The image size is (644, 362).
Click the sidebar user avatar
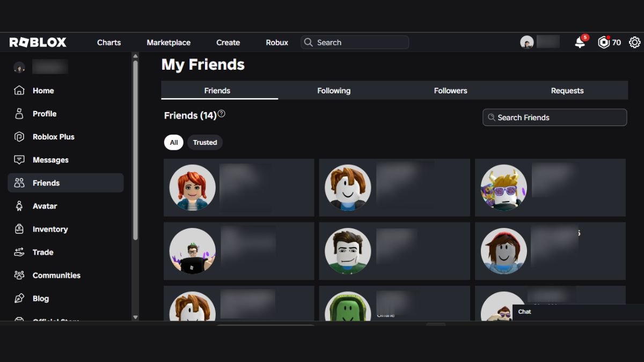click(19, 67)
